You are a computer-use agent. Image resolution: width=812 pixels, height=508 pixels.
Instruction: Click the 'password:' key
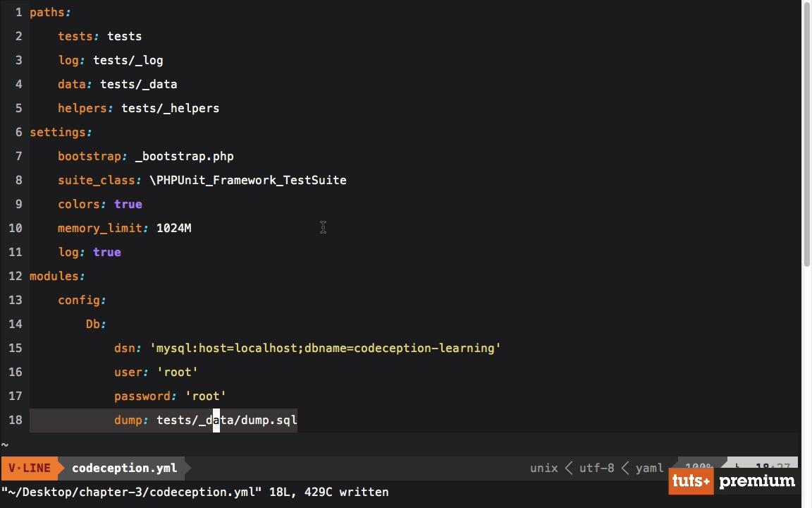(145, 396)
